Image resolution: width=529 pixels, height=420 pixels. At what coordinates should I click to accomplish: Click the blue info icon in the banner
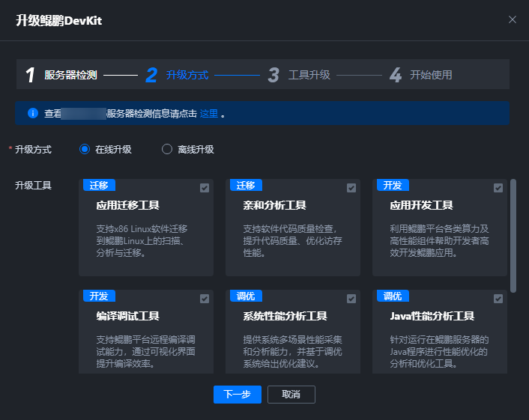[x=33, y=113]
